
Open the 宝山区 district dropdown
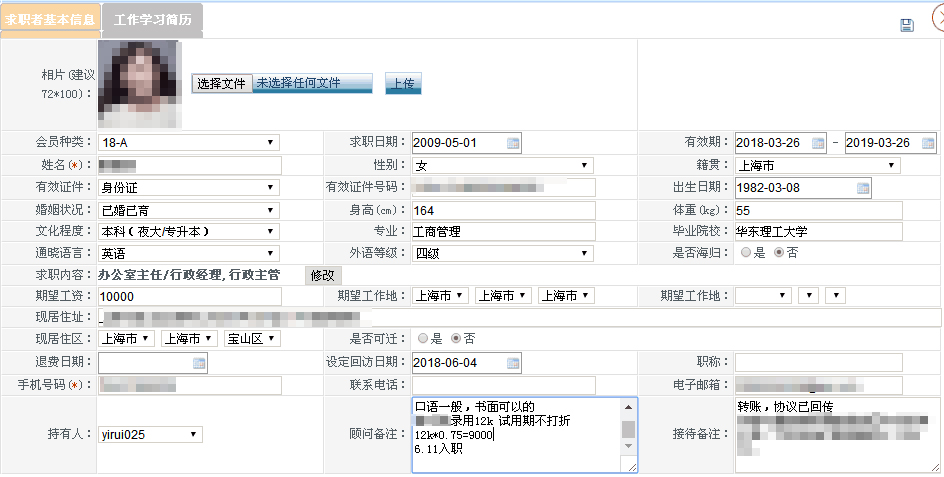click(x=252, y=339)
